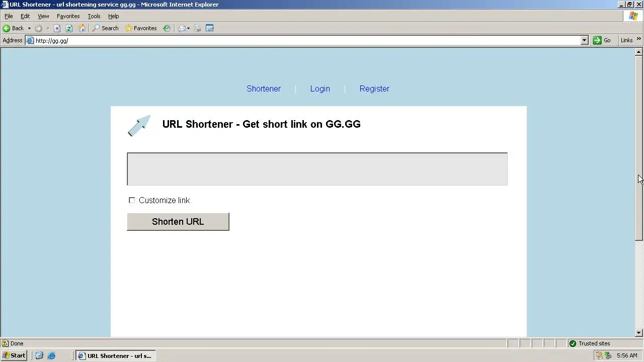Click the GG.GG arrow logo
Viewport: 644px width, 362px height.
pyautogui.click(x=139, y=126)
